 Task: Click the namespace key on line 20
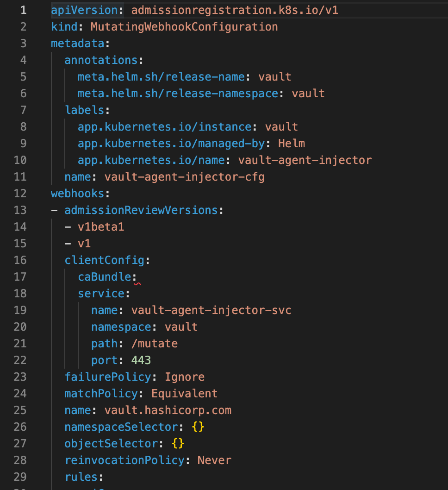[121, 327]
